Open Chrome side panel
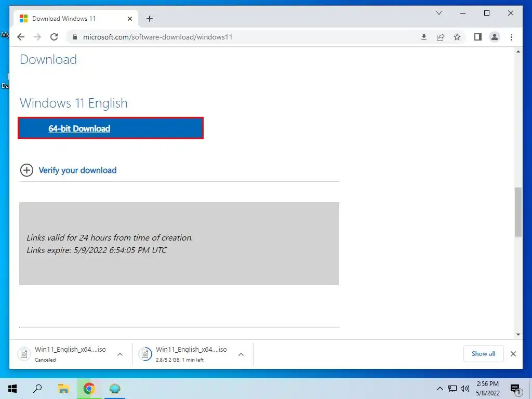The image size is (532, 399). pos(478,37)
